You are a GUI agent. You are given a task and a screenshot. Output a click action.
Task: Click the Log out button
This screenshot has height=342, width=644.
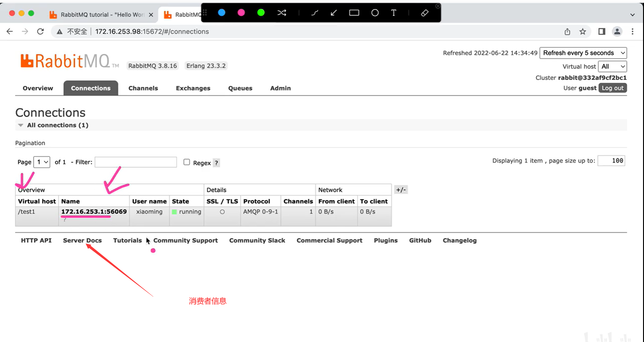coord(612,88)
